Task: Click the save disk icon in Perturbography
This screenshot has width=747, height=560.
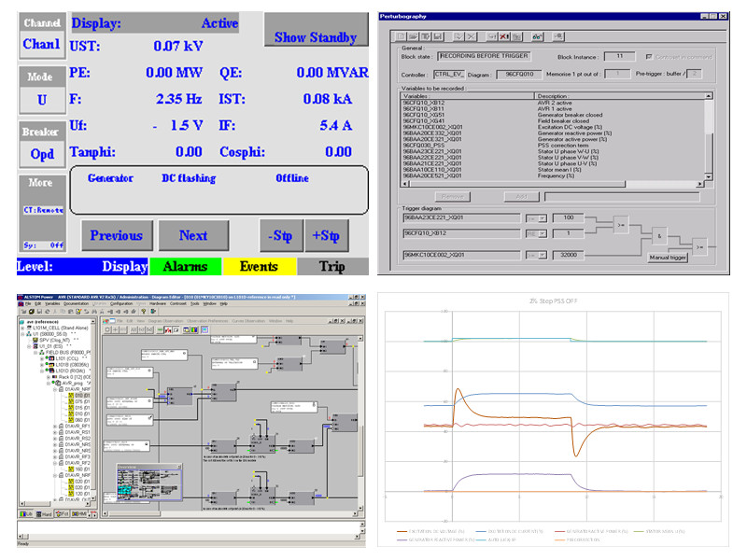Action: coord(437,35)
